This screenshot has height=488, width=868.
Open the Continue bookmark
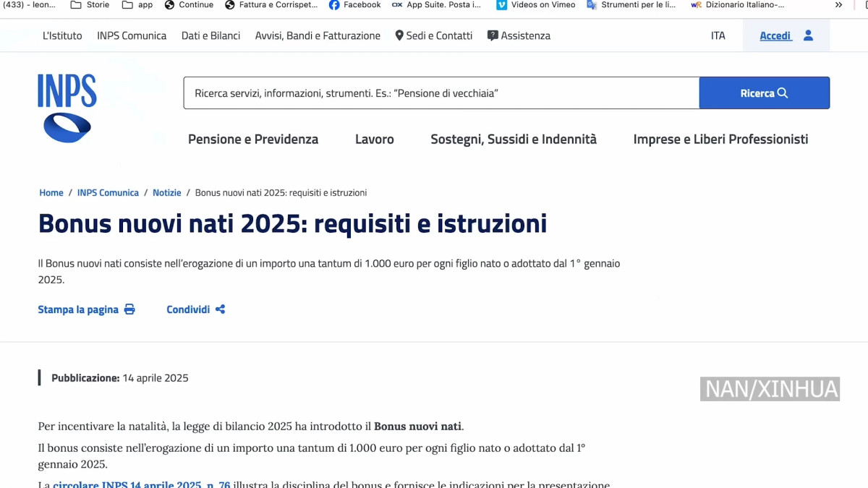[x=189, y=4]
